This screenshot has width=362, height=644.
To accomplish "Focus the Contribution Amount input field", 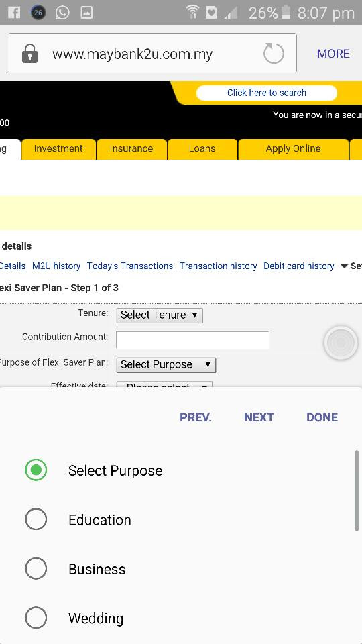I will pyautogui.click(x=193, y=340).
